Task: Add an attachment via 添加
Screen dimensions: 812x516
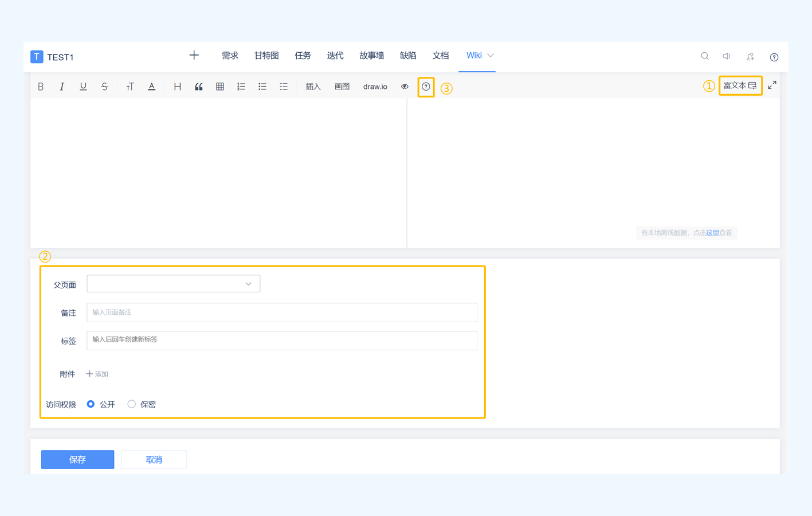Action: [97, 374]
